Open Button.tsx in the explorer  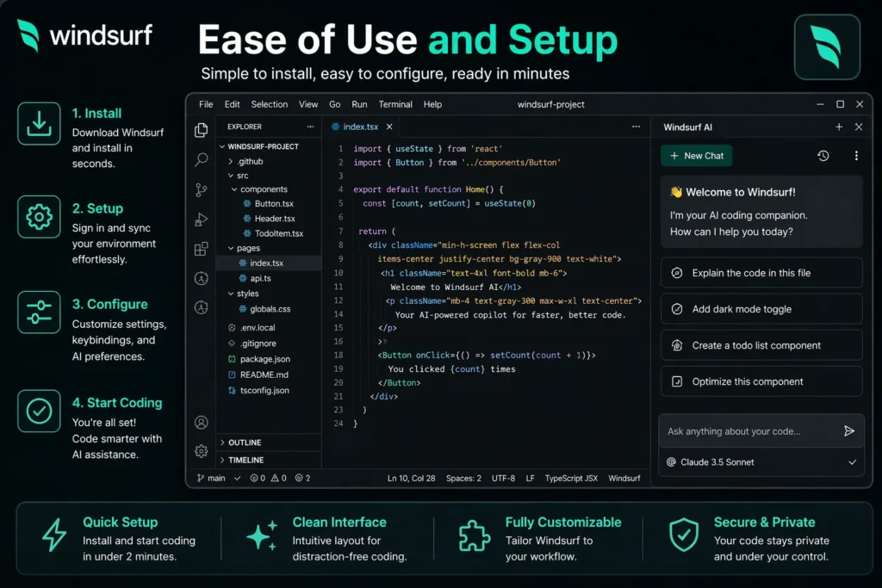(269, 203)
